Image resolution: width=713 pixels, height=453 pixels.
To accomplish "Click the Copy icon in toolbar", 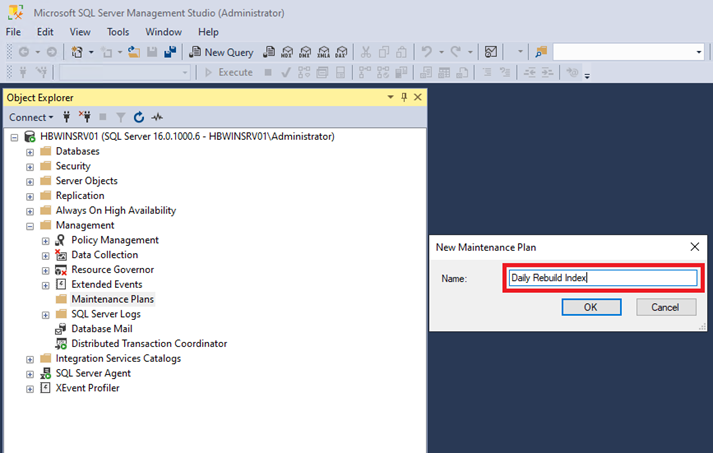I will (x=384, y=52).
